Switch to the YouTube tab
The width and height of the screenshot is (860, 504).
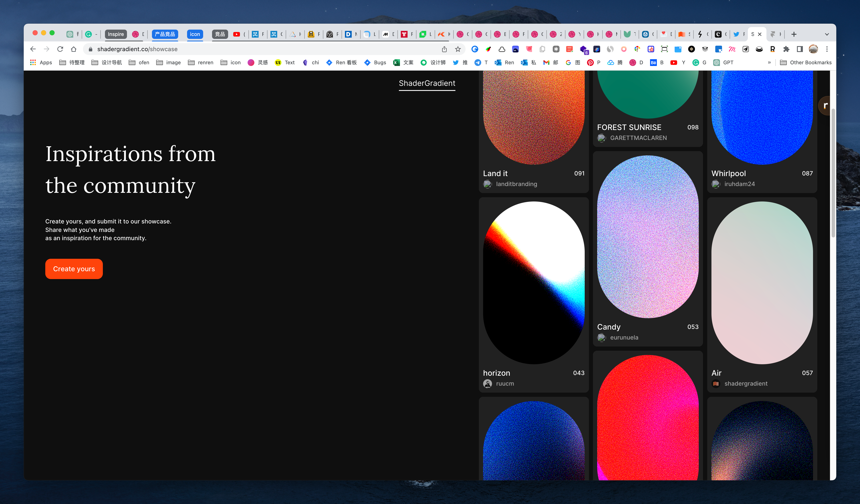click(x=240, y=34)
